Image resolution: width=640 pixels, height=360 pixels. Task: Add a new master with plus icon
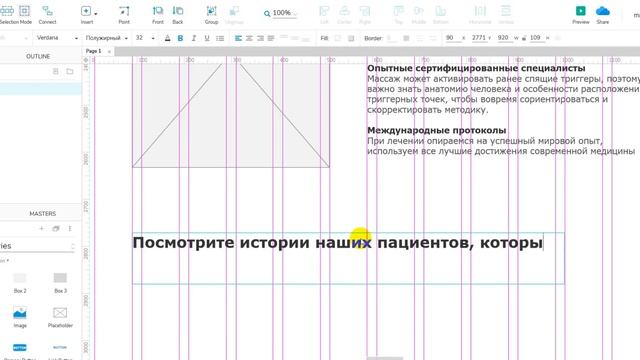click(x=41, y=229)
